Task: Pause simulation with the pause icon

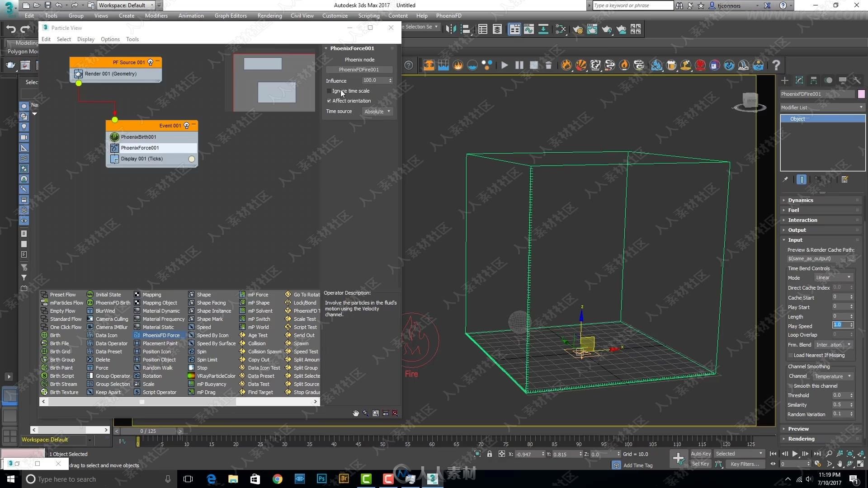Action: point(519,65)
